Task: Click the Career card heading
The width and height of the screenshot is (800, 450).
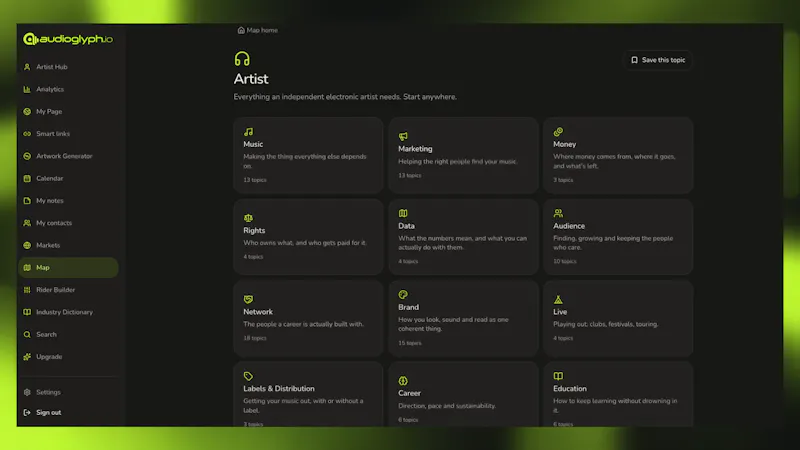Action: click(410, 393)
